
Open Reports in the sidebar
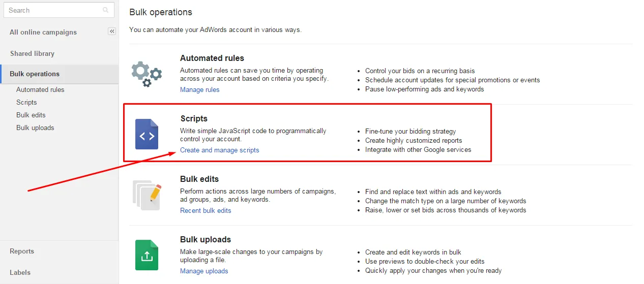22,251
